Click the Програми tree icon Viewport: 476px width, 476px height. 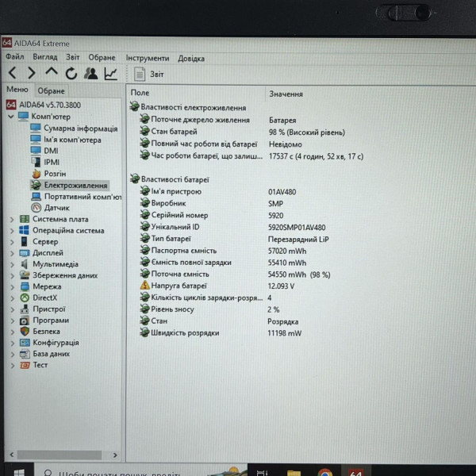click(25, 321)
